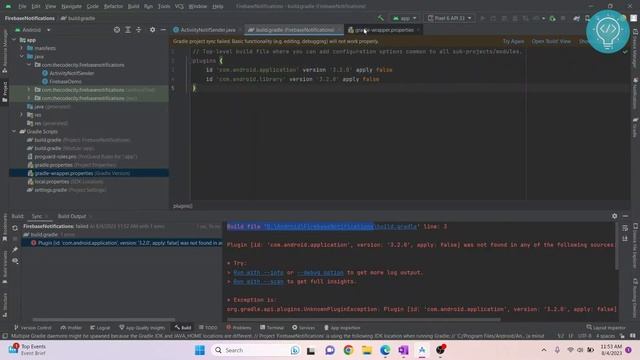Open Logcat tool window
Image resolution: width=640 pixels, height=360 pixels.
100,327
